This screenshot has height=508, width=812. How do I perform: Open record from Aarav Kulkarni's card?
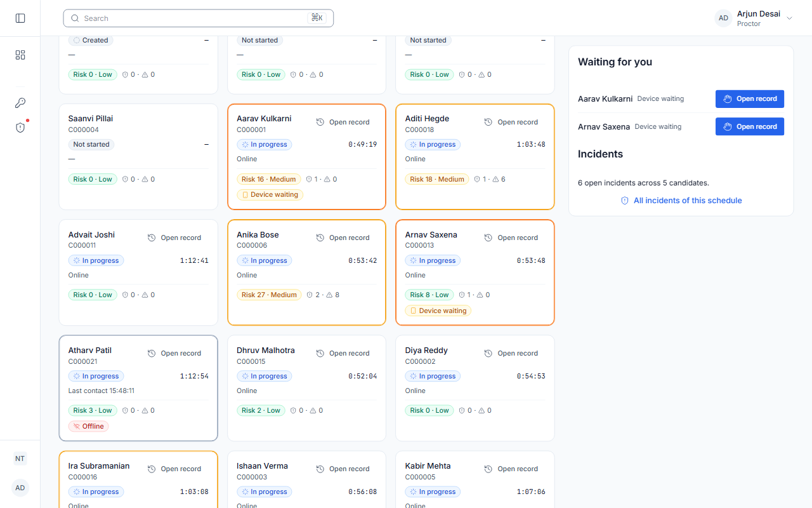click(x=343, y=122)
